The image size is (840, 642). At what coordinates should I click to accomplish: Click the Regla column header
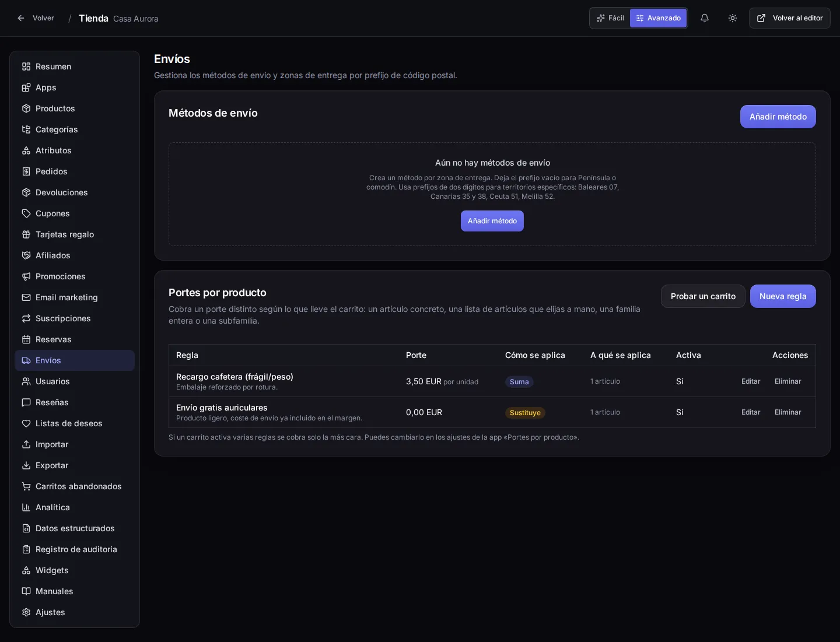click(187, 355)
